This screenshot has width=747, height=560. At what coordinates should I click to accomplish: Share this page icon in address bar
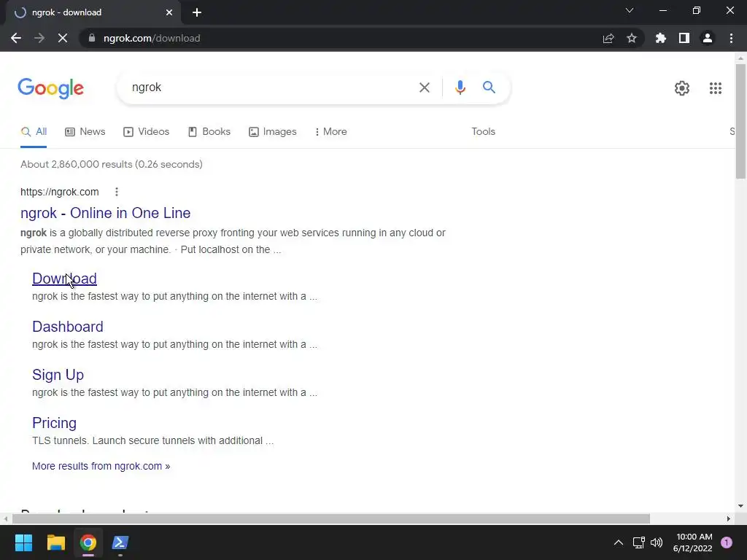[x=608, y=38]
